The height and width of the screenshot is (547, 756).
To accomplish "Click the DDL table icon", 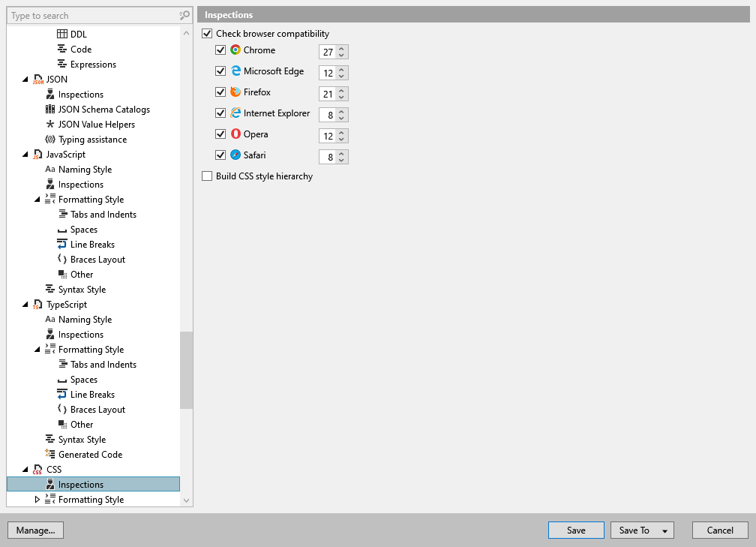I will point(62,34).
